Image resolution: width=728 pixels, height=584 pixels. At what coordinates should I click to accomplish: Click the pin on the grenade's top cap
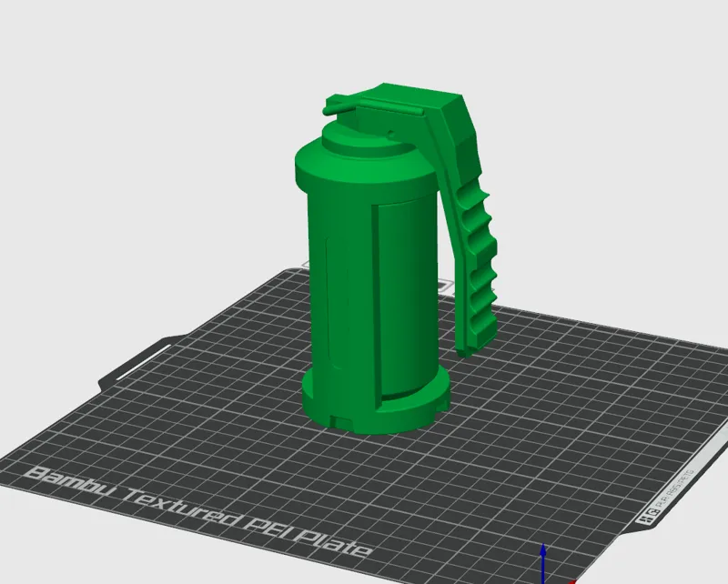[x=372, y=107]
